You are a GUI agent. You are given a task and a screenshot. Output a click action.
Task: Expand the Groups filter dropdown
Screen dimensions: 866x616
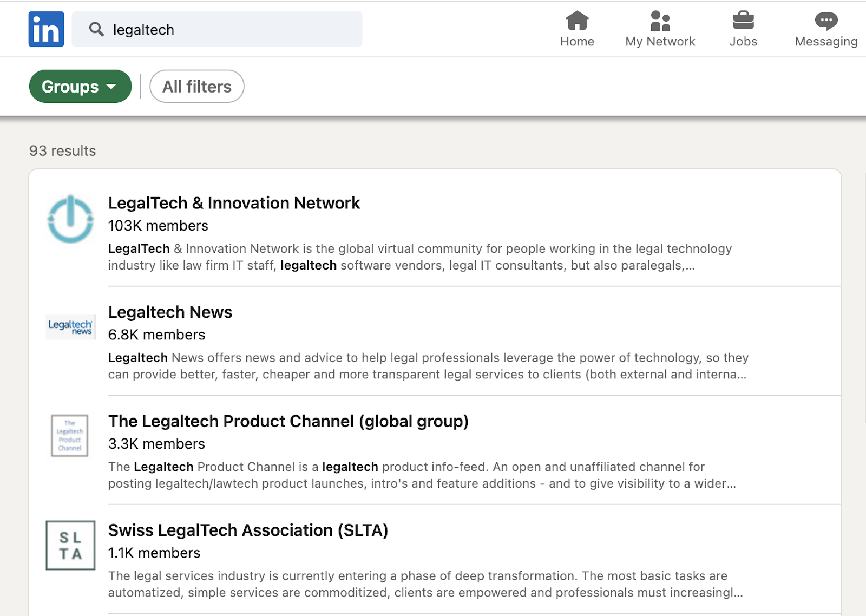pyautogui.click(x=80, y=87)
